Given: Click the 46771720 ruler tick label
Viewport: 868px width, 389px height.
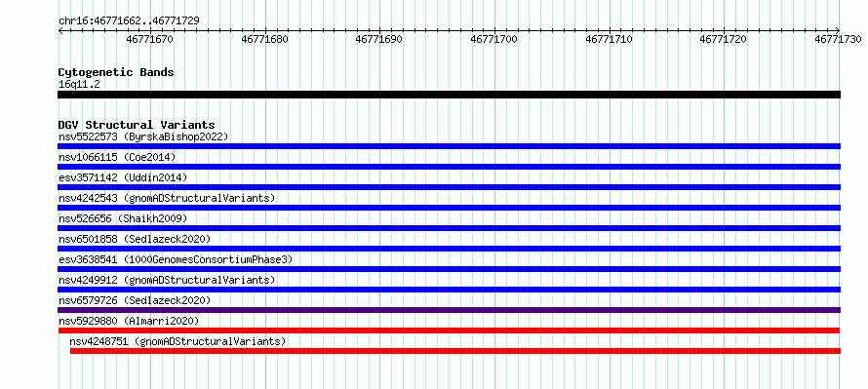Looking at the screenshot, I should tap(724, 39).
